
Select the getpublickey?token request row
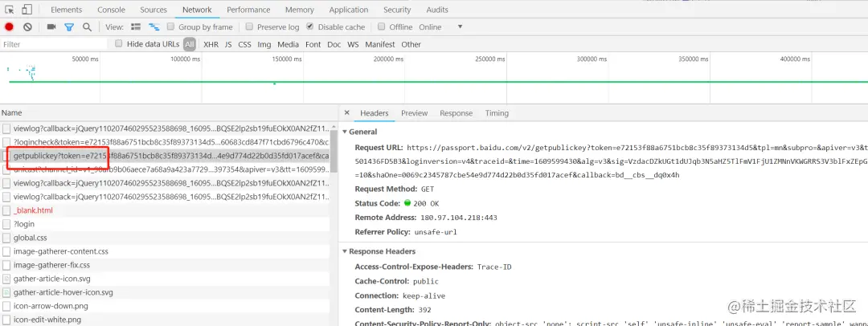[165, 156]
